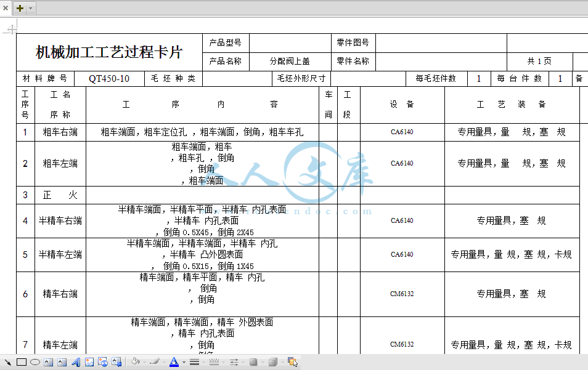Select the Rectangle shape tool

(22, 362)
